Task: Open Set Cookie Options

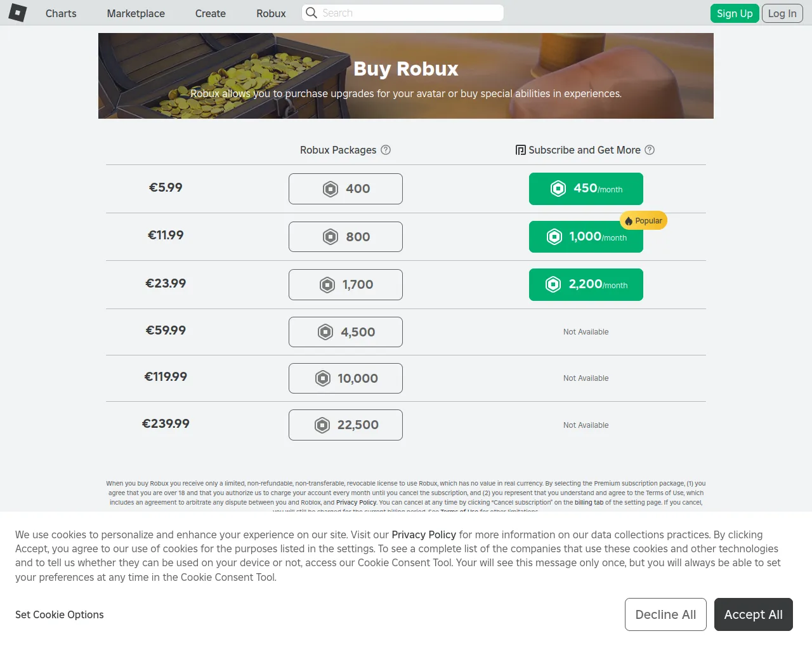Action: (x=60, y=614)
